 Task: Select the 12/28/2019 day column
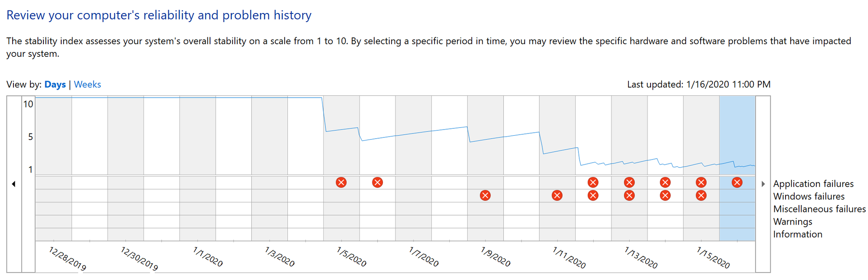(53, 169)
